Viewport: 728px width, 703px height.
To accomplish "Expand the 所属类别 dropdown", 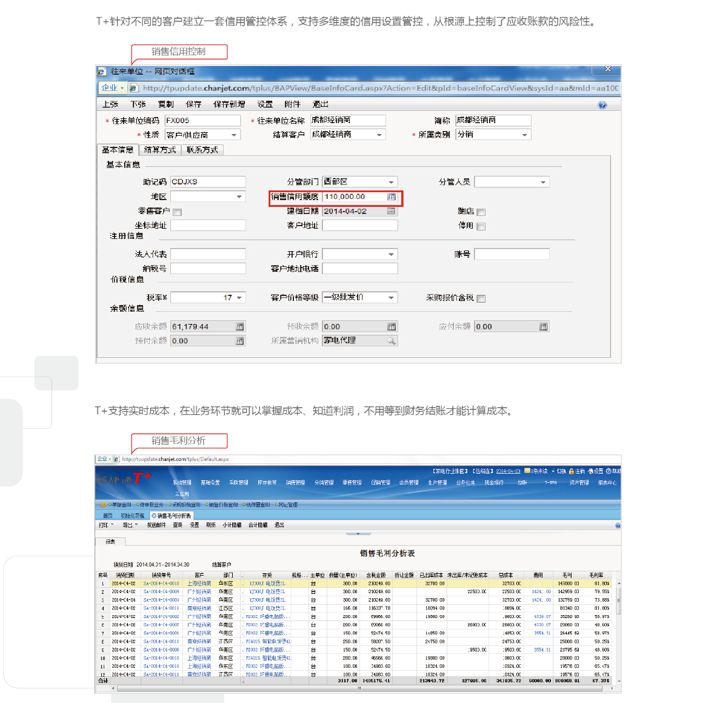I will 524,135.
